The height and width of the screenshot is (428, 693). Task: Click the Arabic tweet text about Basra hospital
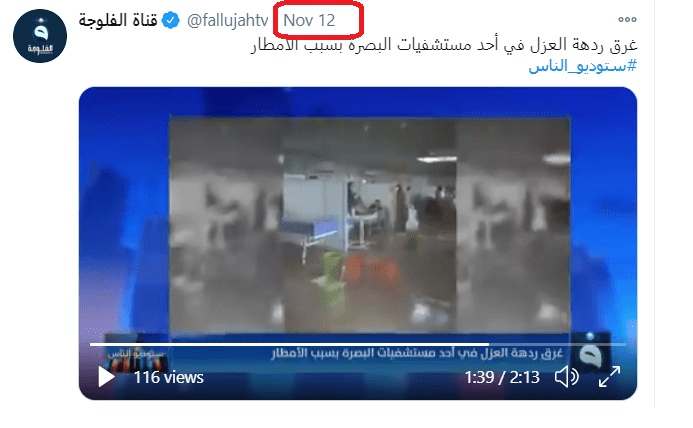444,45
